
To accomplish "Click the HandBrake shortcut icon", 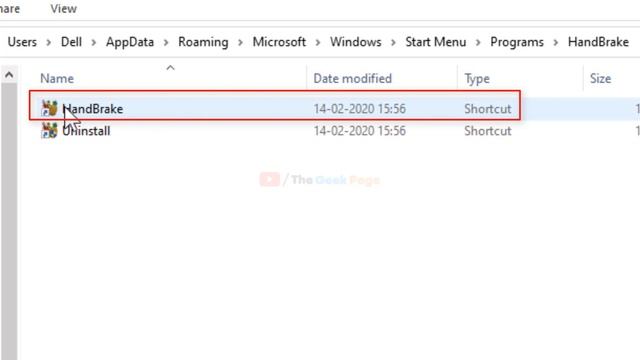I will pos(49,109).
